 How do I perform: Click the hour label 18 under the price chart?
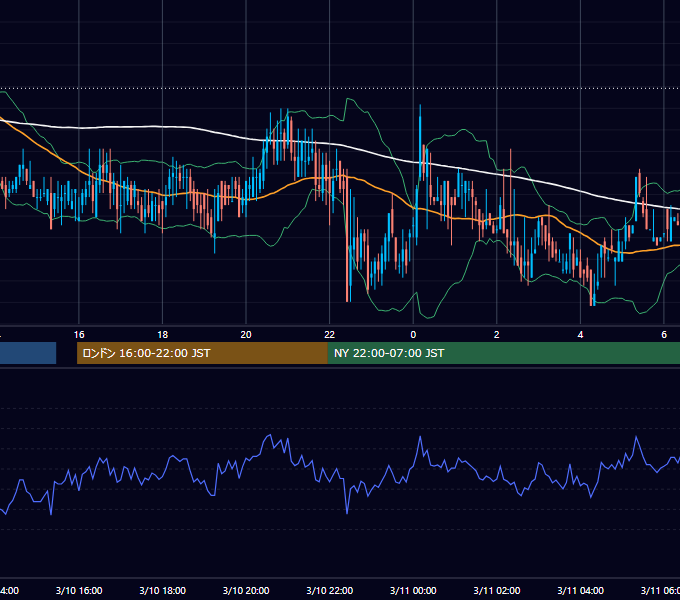pyautogui.click(x=163, y=335)
